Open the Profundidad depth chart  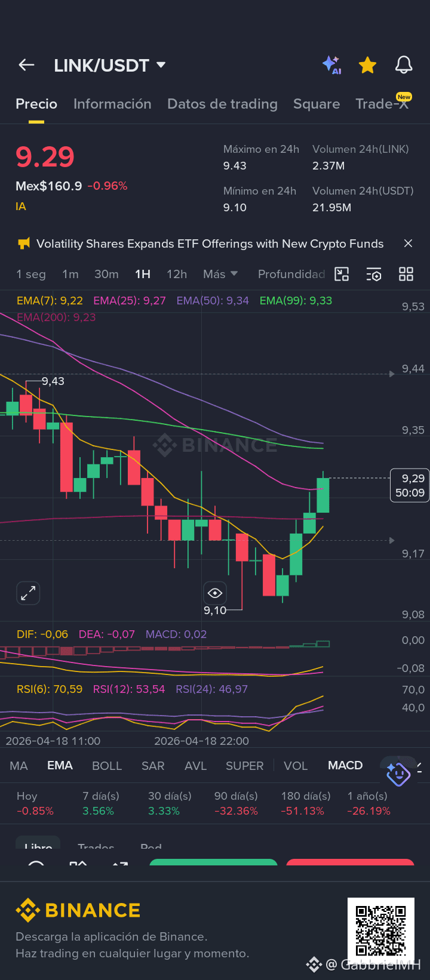[291, 275]
